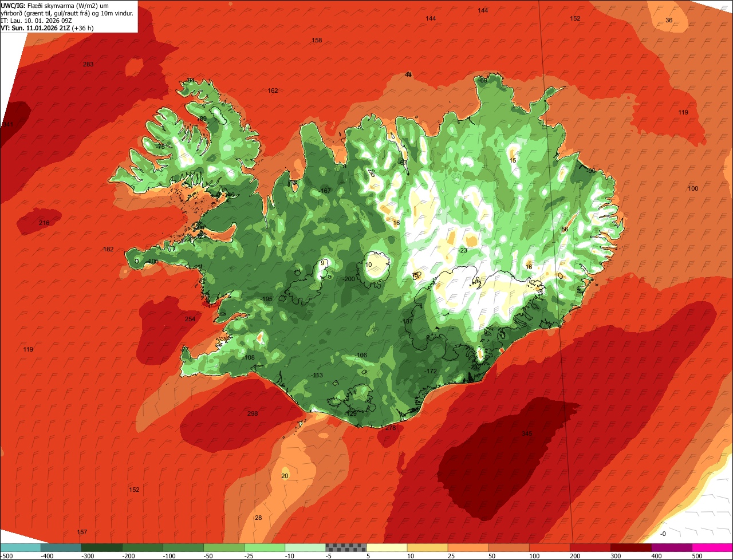This screenshot has height=560, width=733.
Task: Click the map value "283" in the northwest sea
Action: 88,64
